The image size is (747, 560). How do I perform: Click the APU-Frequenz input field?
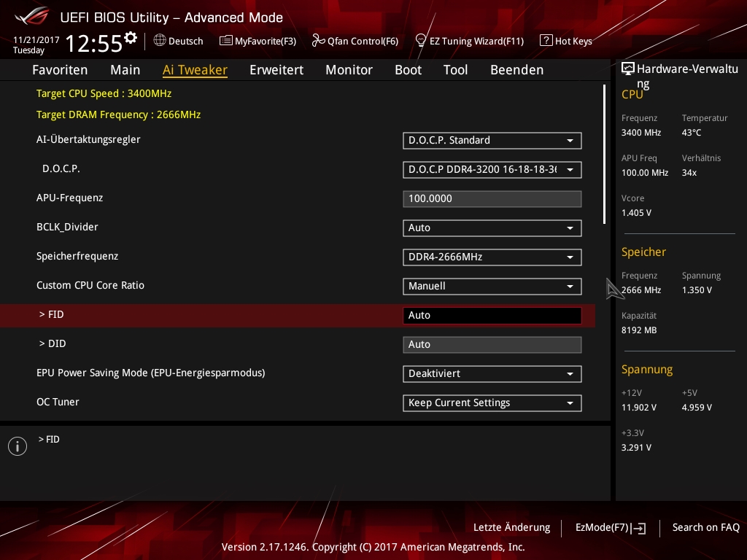pos(492,199)
